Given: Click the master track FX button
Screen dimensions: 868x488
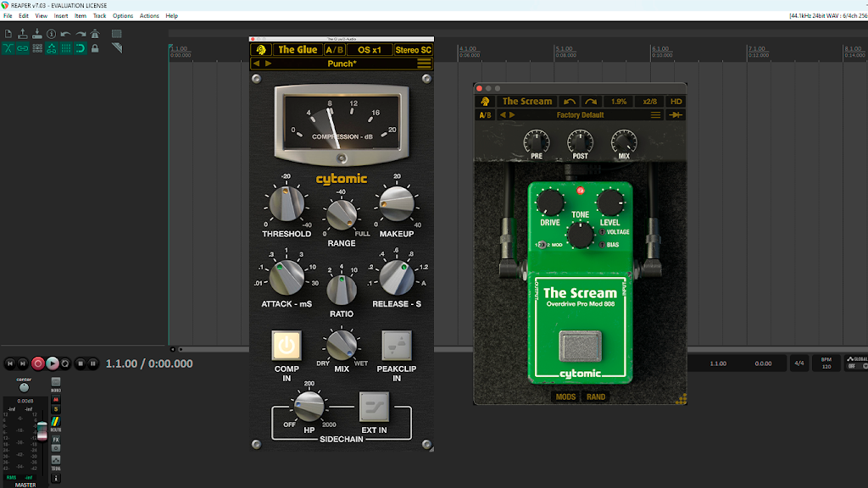Looking at the screenshot, I should coord(56,440).
